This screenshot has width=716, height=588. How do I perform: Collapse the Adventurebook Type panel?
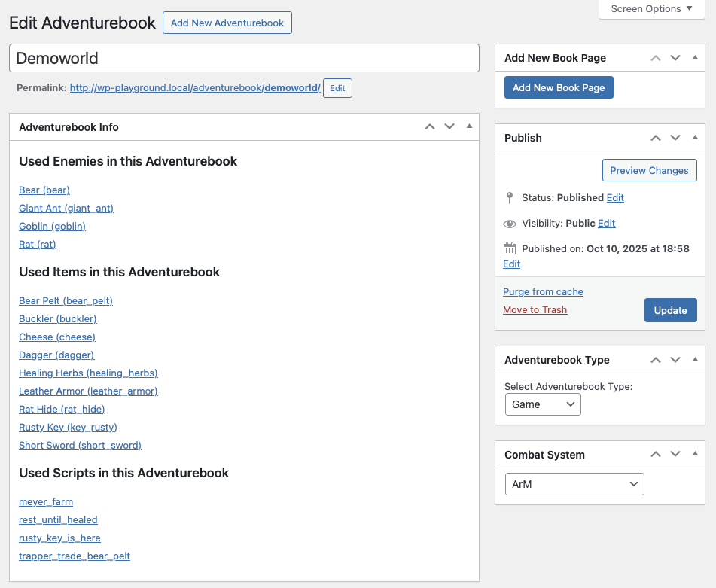(x=695, y=359)
